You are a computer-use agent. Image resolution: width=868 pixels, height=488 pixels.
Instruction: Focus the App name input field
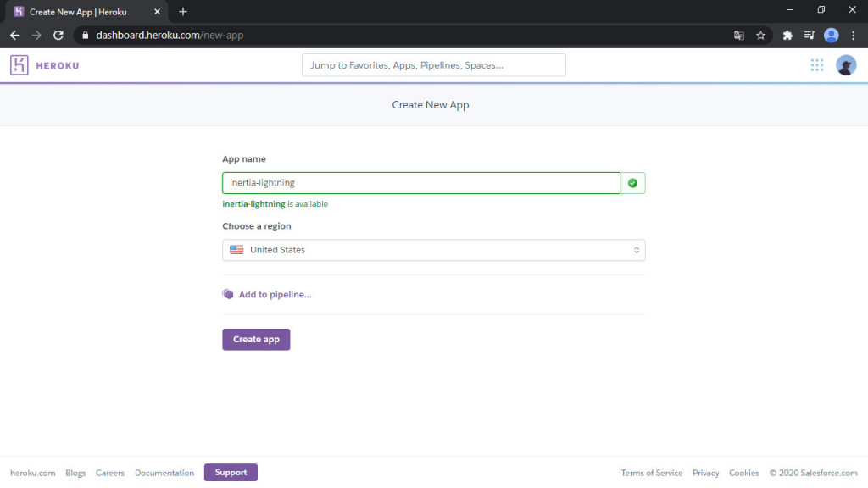click(x=420, y=183)
